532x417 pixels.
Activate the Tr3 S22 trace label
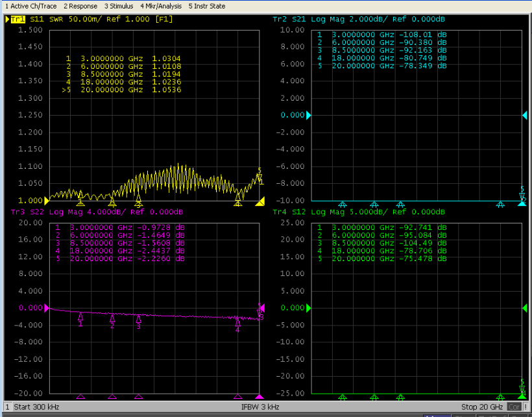point(18,212)
